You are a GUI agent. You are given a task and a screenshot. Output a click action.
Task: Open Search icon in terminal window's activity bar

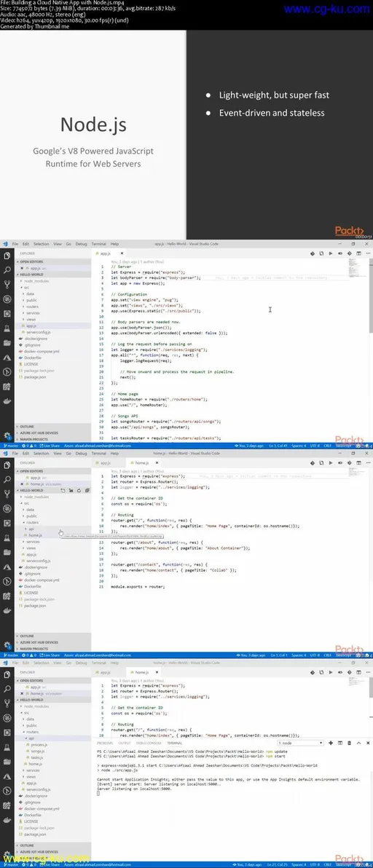7,689
